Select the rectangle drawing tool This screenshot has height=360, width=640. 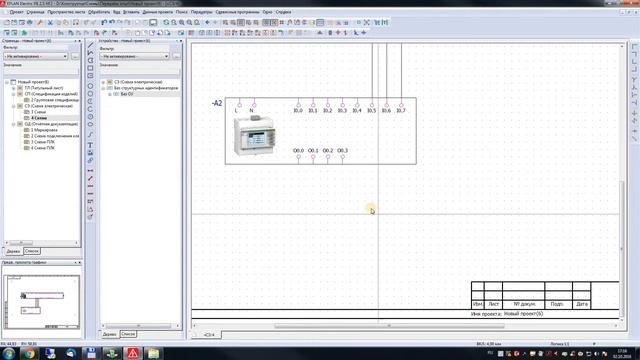[91, 68]
